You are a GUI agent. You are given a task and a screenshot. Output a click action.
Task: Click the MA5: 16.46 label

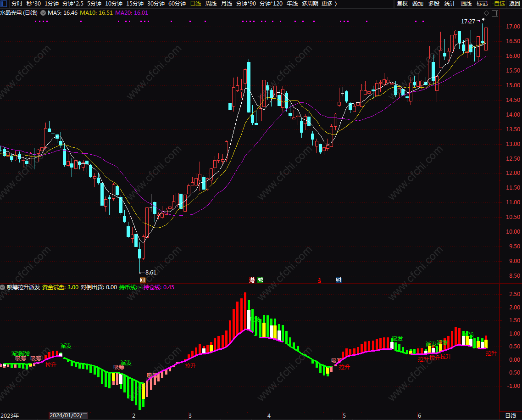click(x=62, y=13)
